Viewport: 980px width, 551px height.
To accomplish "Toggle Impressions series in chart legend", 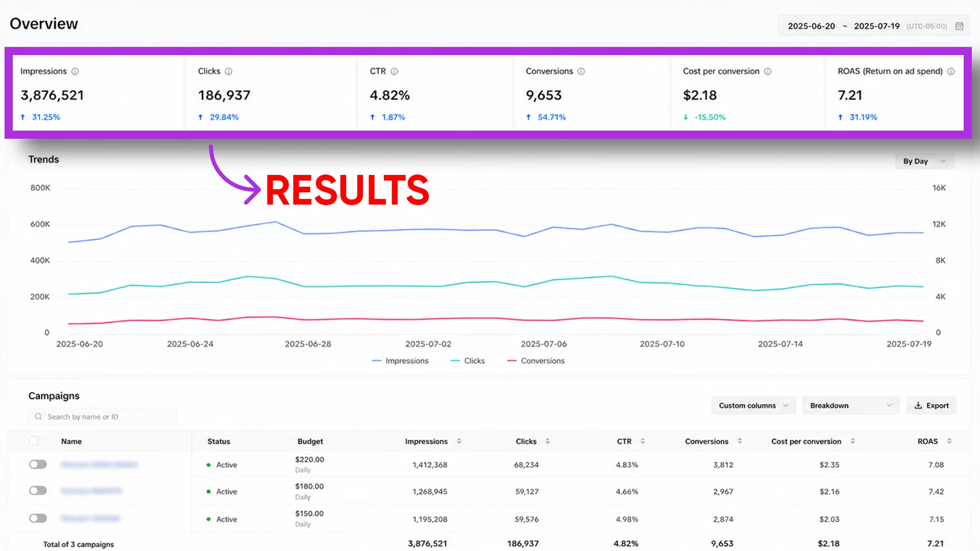I will 401,361.
